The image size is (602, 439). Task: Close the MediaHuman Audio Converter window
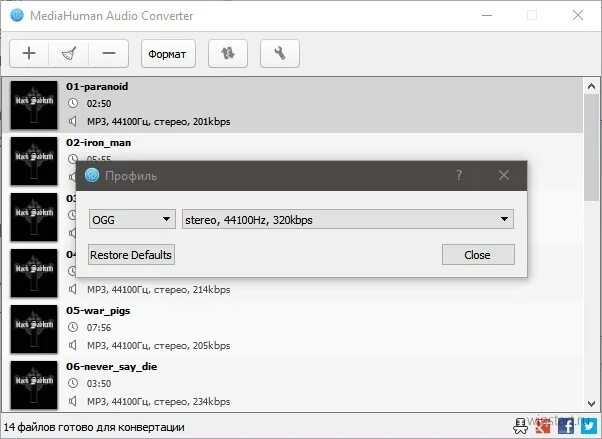578,15
